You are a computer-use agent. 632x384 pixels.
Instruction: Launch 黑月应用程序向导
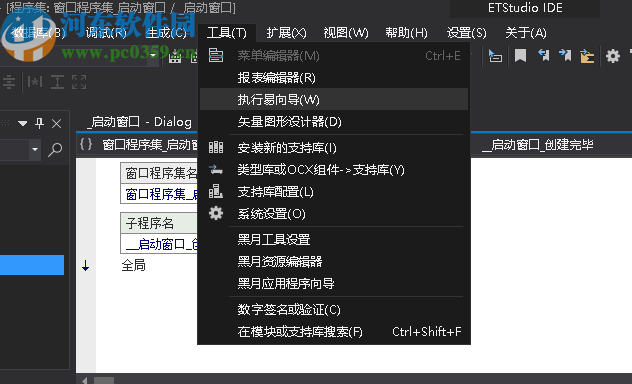[x=334, y=284]
